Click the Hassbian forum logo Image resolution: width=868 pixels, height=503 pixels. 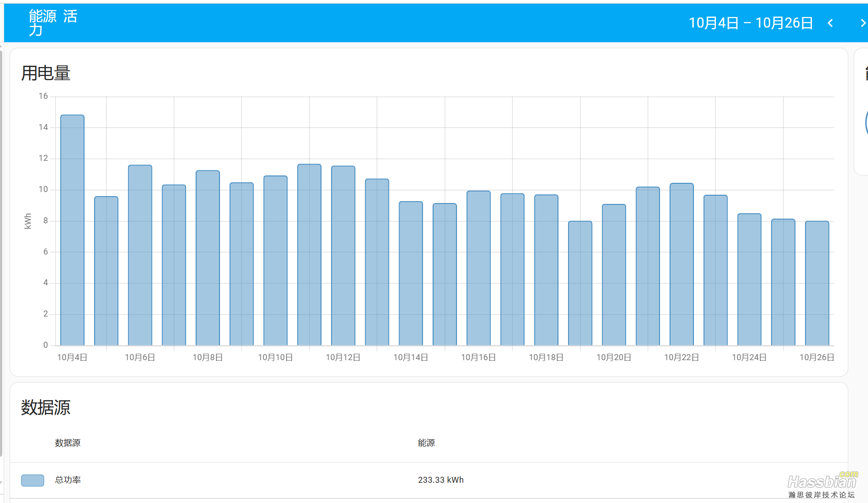pos(822,486)
